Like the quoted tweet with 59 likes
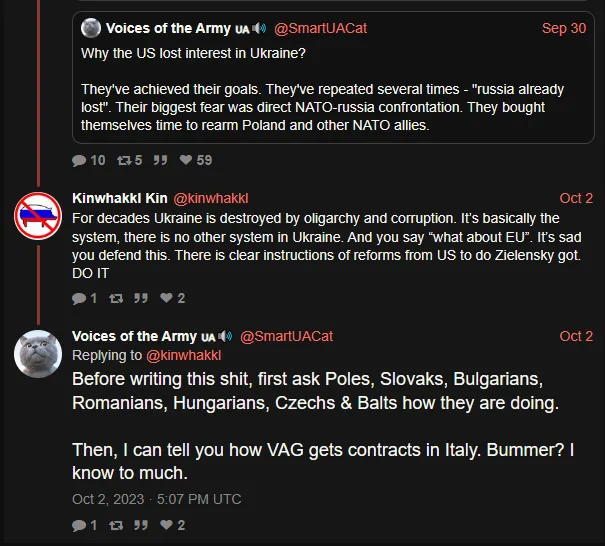 [x=186, y=160]
